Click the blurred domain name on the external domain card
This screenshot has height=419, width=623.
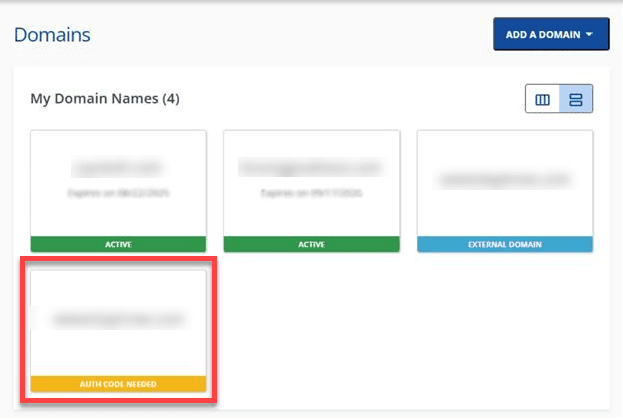click(505, 180)
